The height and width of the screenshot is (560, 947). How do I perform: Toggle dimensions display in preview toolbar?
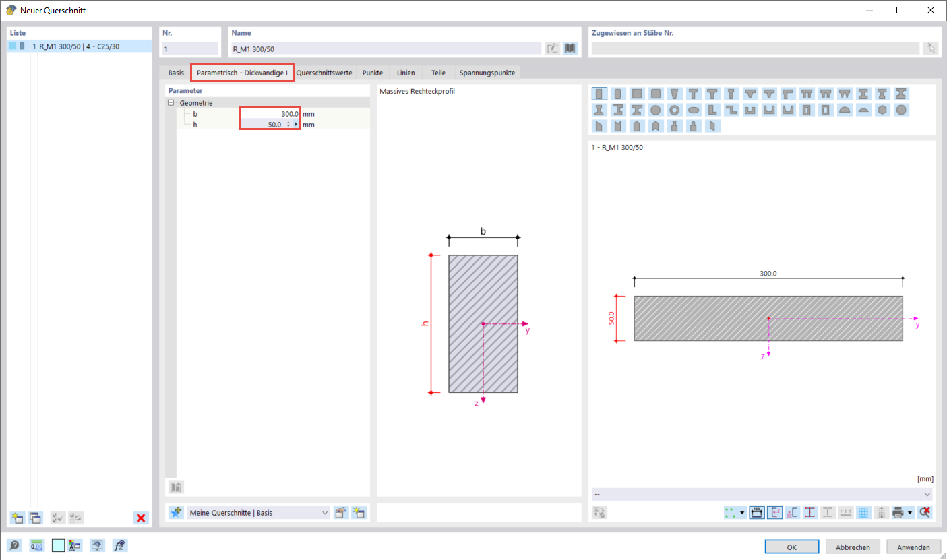757,512
